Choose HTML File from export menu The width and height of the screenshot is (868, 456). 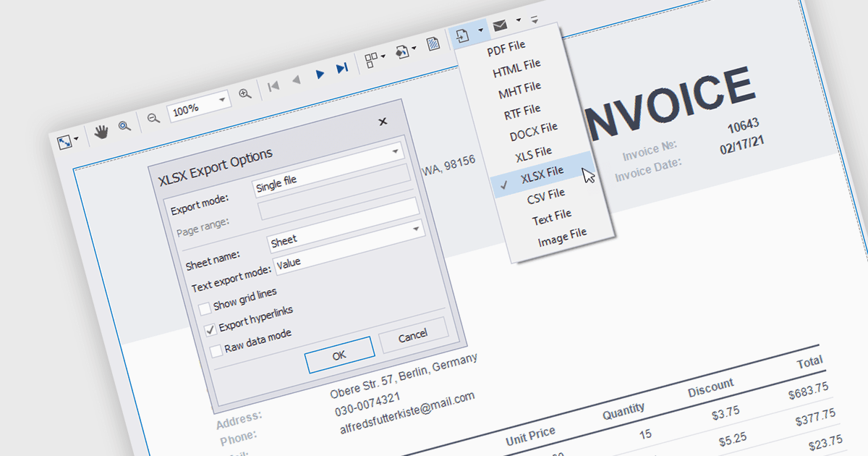(x=516, y=69)
